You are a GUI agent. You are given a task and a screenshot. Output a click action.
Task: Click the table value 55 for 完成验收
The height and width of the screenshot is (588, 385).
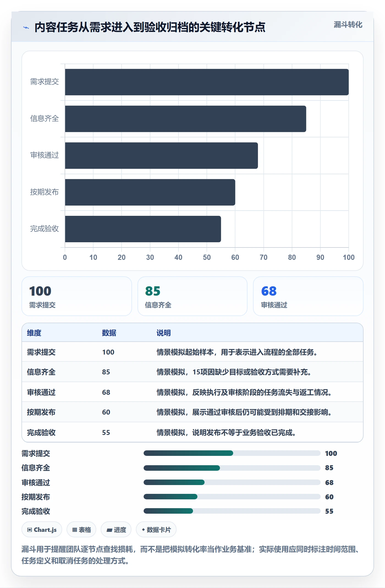click(106, 432)
